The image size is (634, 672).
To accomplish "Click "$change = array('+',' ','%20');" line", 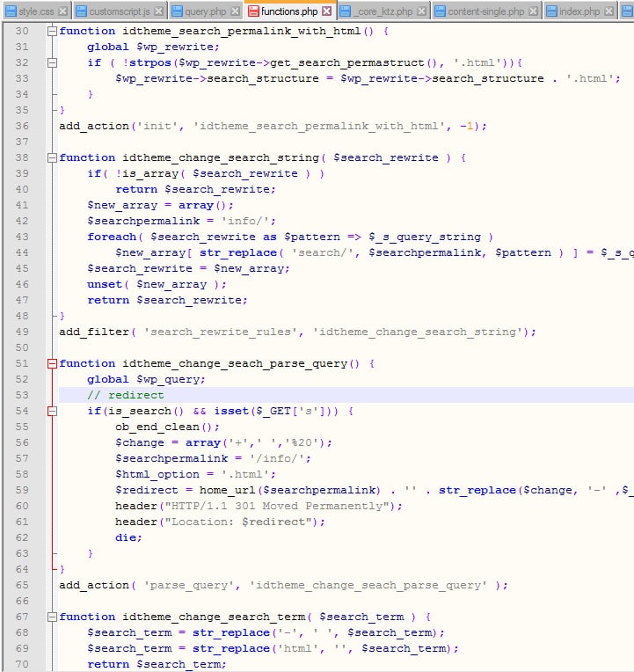I will pos(223,442).
